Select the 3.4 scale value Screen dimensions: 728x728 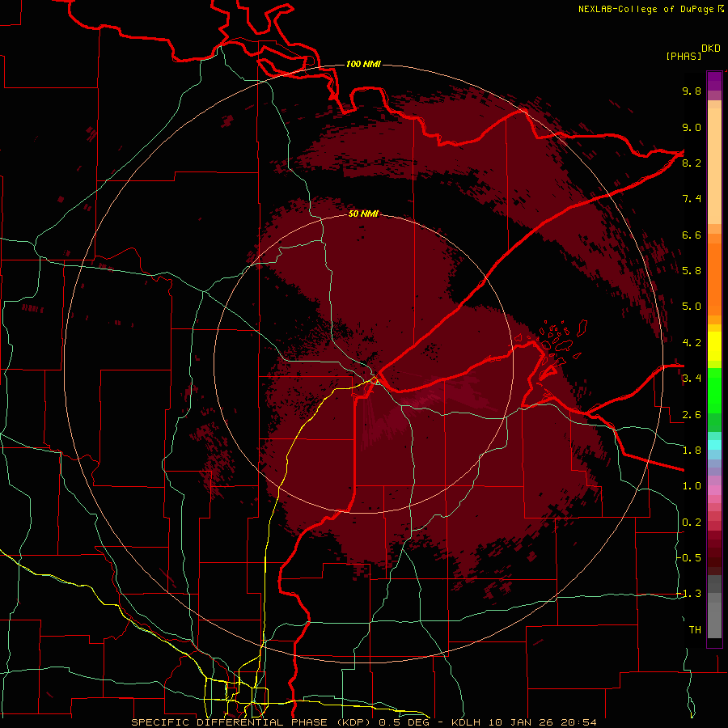pyautogui.click(x=692, y=379)
